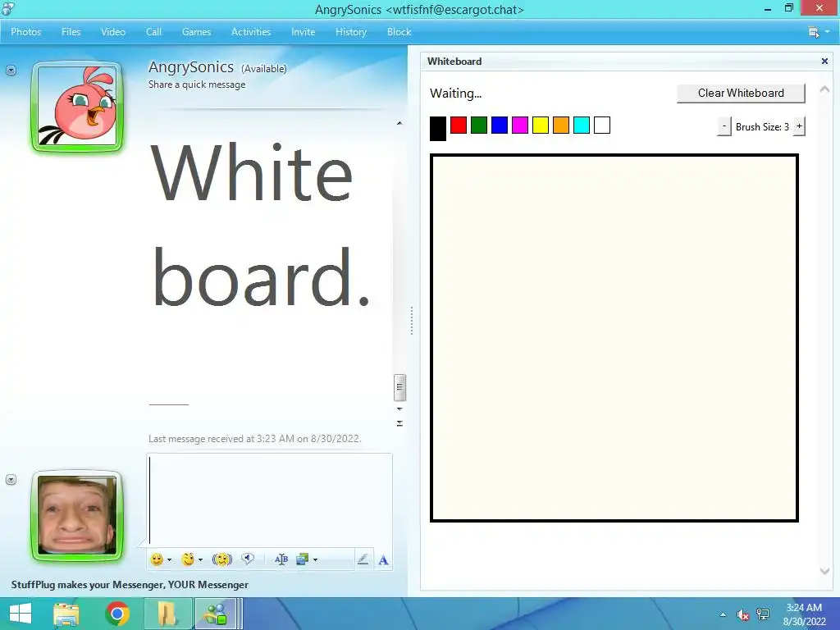Decrease brush size with minus button
This screenshot has height=630, width=840.
click(724, 127)
